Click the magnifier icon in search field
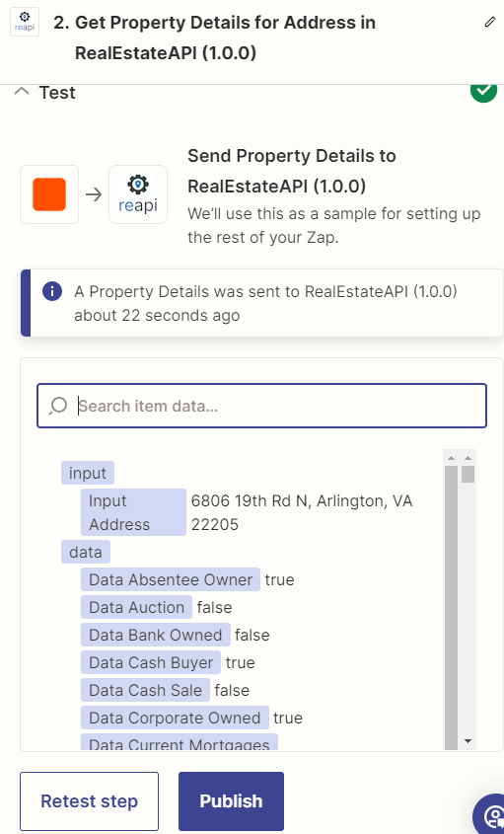The image size is (504, 834). (x=57, y=406)
